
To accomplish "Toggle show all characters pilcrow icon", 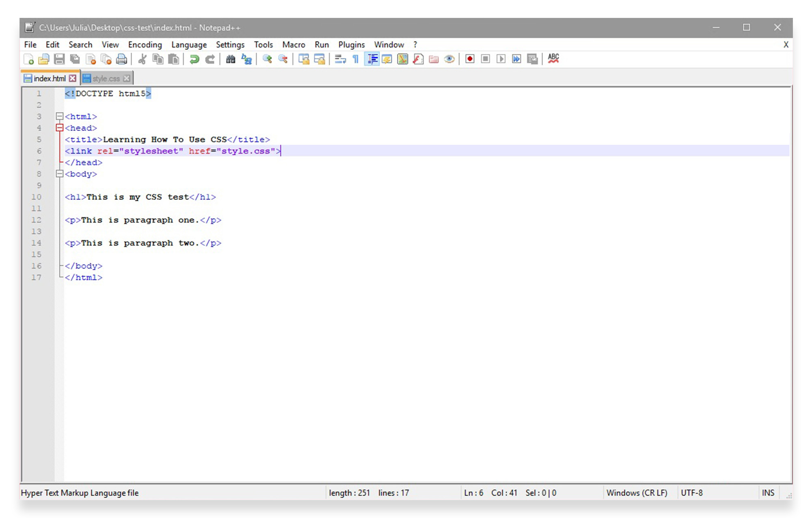I will click(356, 59).
